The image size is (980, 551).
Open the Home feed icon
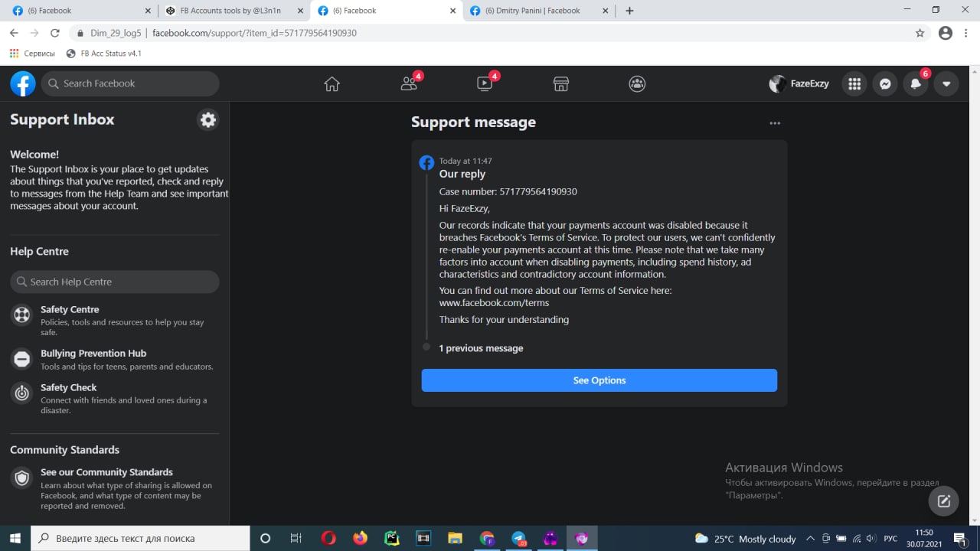(332, 84)
